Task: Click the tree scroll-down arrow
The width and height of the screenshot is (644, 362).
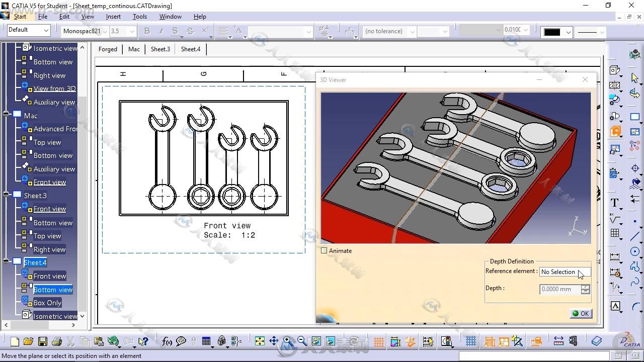Action: (x=82, y=316)
